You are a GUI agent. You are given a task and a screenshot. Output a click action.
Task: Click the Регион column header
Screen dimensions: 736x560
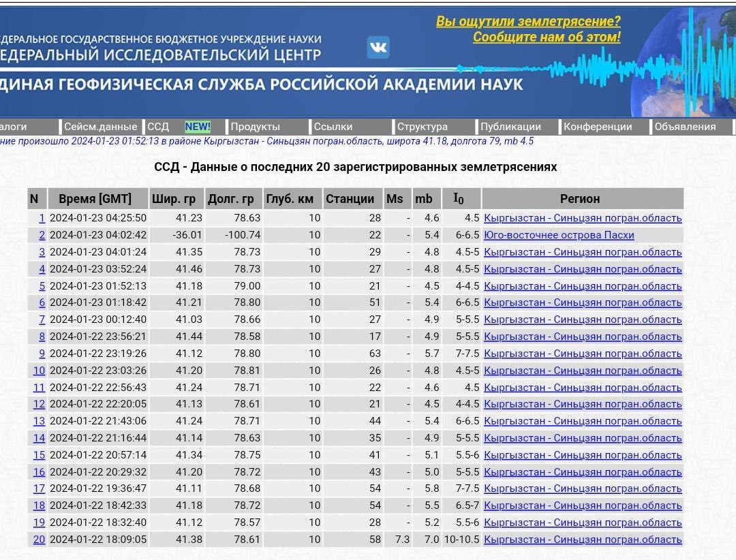[x=583, y=198]
